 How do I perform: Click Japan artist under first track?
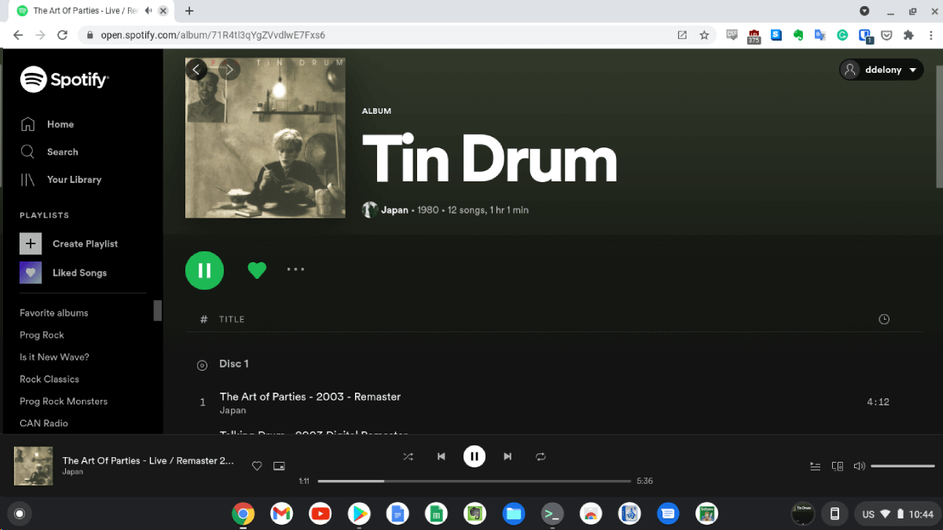pyautogui.click(x=233, y=411)
